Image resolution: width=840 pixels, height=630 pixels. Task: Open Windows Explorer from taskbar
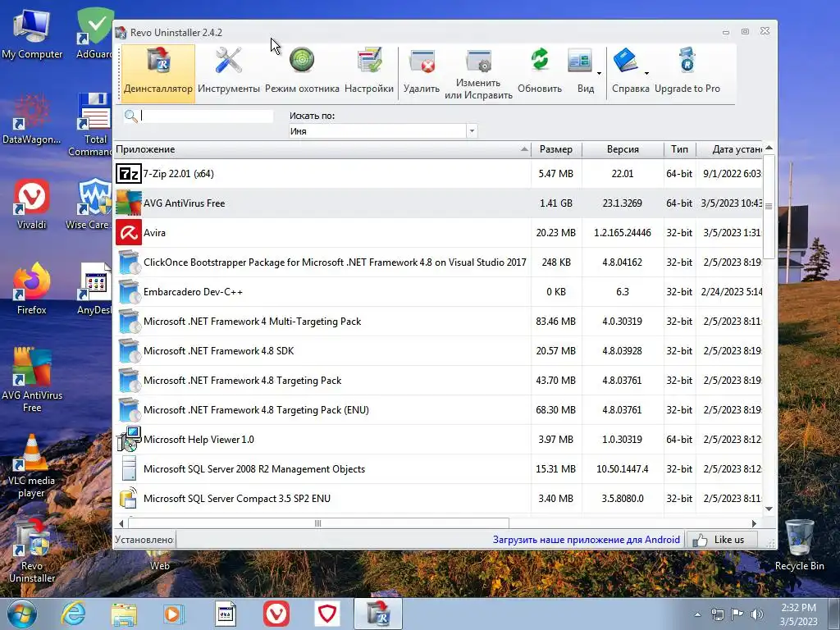(x=124, y=614)
